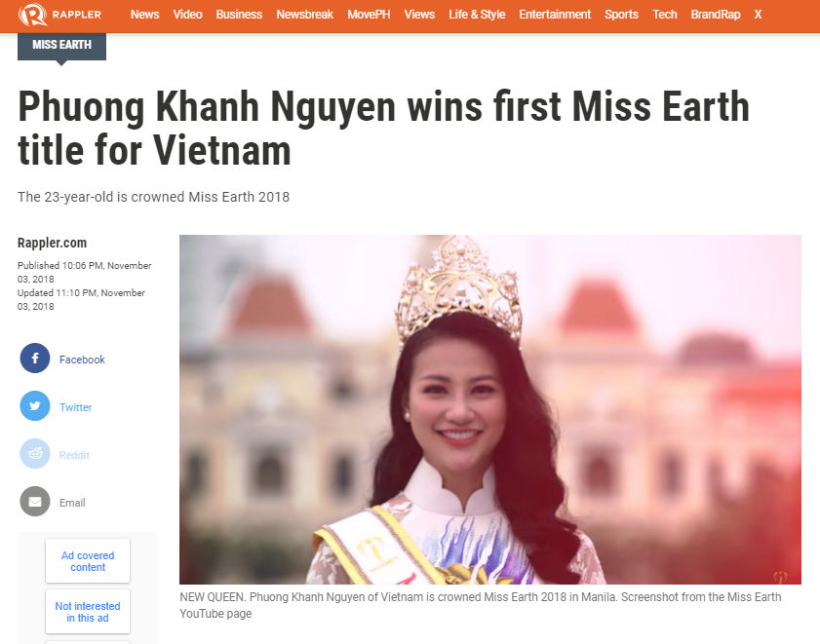Open the Sports section
This screenshot has width=820, height=644.
(622, 15)
